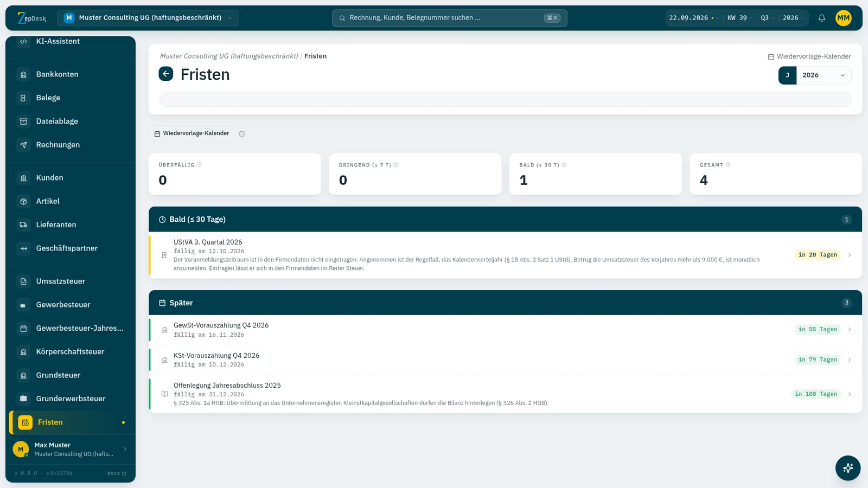Focus the search field for Rechnung, Kunde
The width and height of the screenshot is (868, 488).
pyautogui.click(x=450, y=18)
